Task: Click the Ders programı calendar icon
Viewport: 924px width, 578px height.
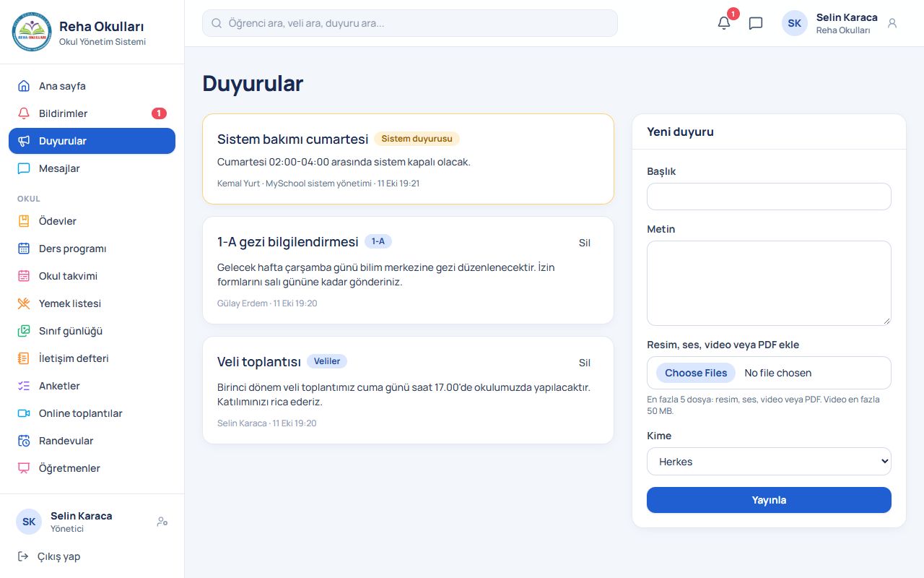Action: tap(24, 249)
